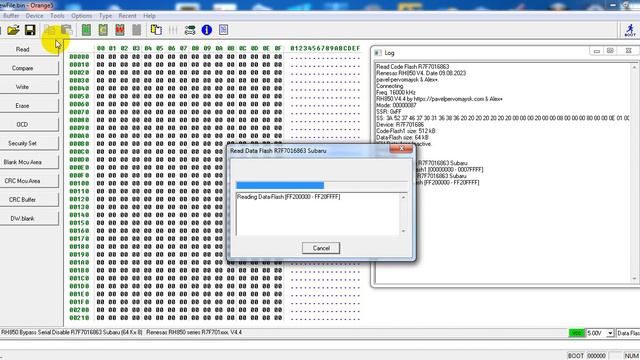Click the "Freq. 16000 kHz" log line

point(396,93)
